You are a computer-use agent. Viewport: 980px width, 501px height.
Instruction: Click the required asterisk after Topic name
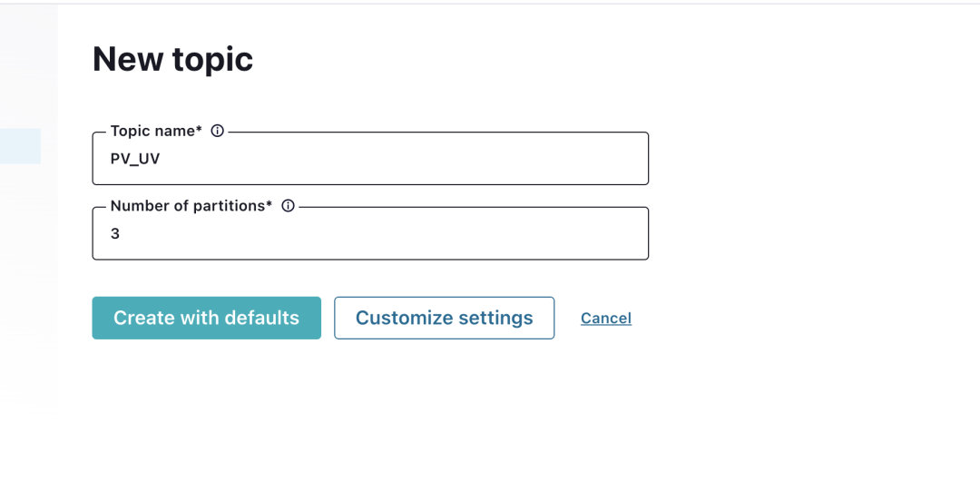tap(199, 130)
